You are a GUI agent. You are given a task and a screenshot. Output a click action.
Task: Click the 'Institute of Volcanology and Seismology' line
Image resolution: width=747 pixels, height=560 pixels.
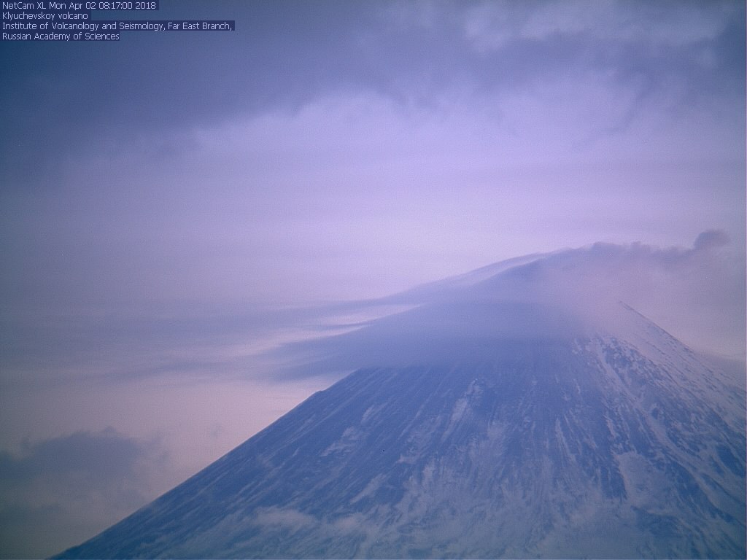coord(117,26)
